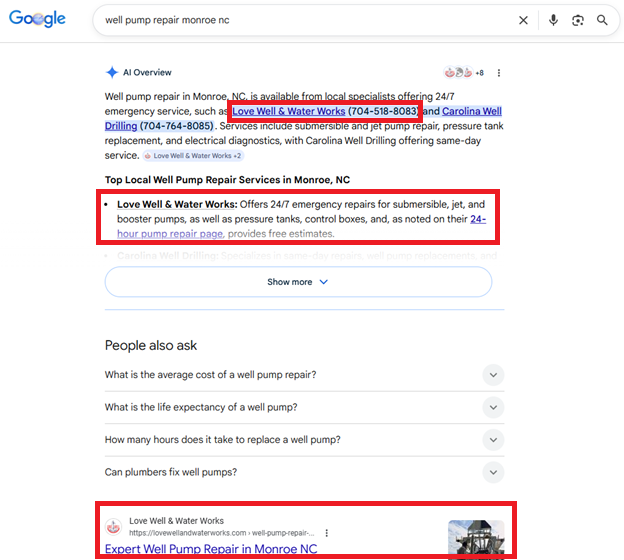Click the magnifying glass search icon
Screen dimensions: 624x560
(x=602, y=20)
